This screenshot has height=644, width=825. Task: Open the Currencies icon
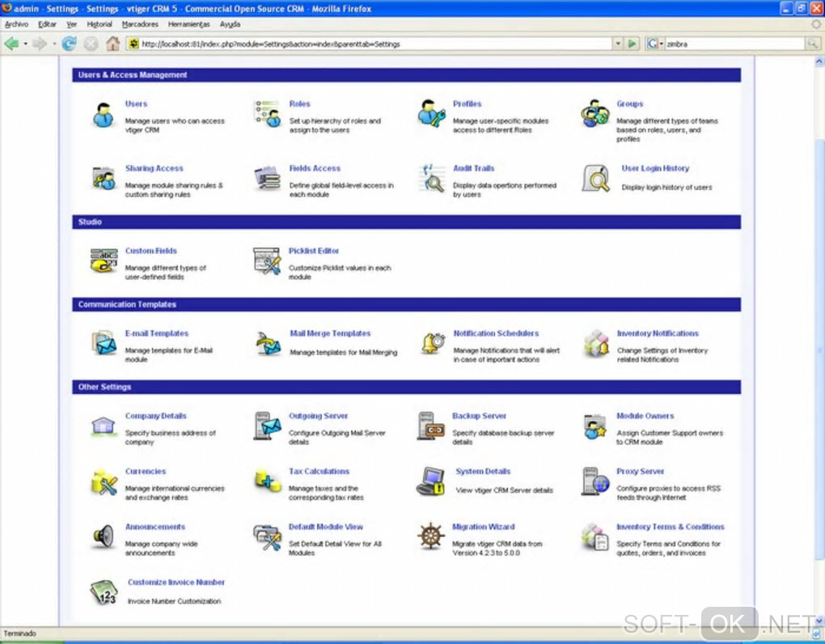(104, 482)
